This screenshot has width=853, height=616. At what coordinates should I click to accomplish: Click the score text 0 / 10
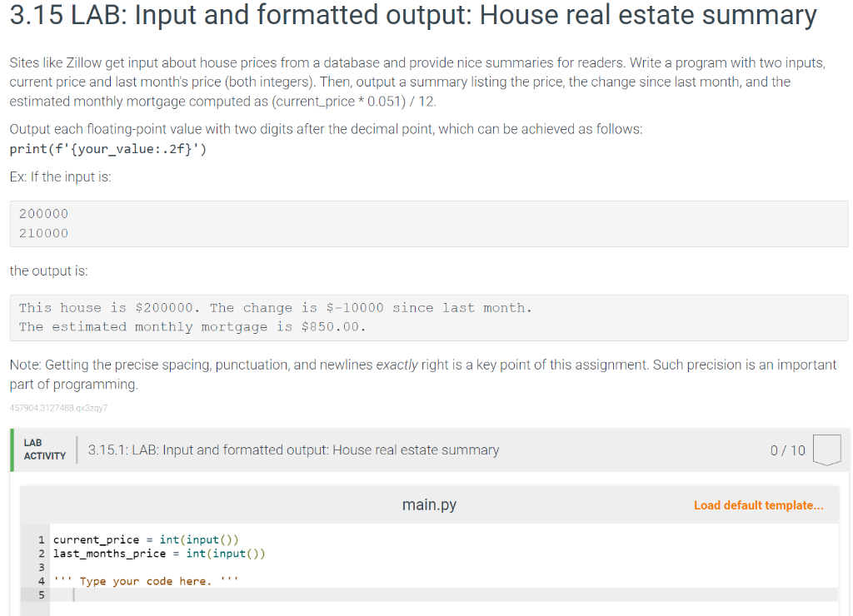coord(789,450)
